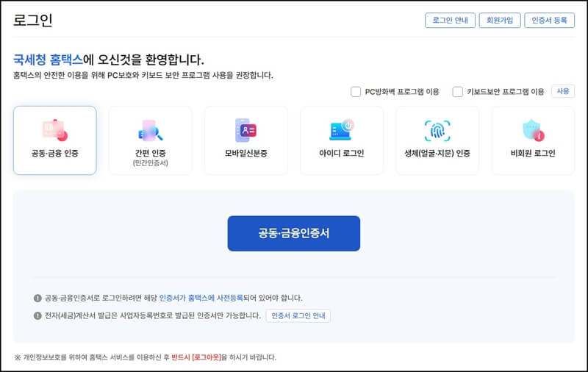Open 로그인 안내 button

pyautogui.click(x=450, y=21)
